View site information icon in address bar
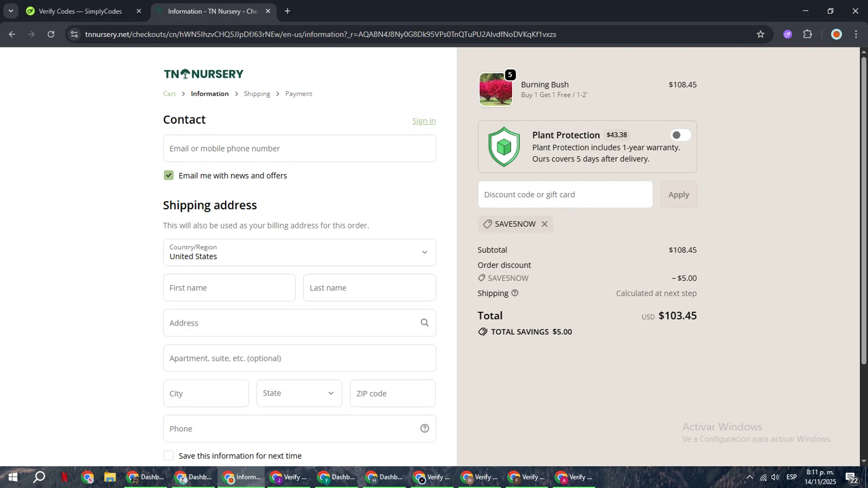Image resolution: width=868 pixels, height=488 pixels. pos(73,34)
